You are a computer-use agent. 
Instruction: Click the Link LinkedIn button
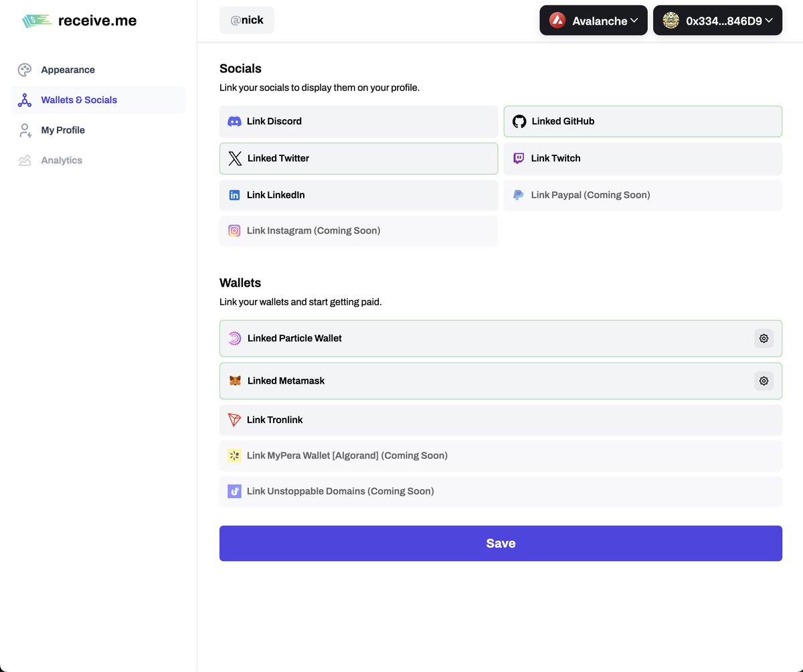[359, 195]
